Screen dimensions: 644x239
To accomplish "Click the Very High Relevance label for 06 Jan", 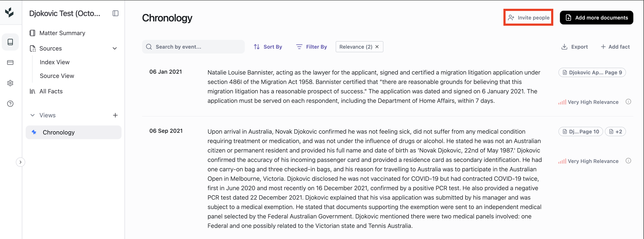I will point(593,102).
